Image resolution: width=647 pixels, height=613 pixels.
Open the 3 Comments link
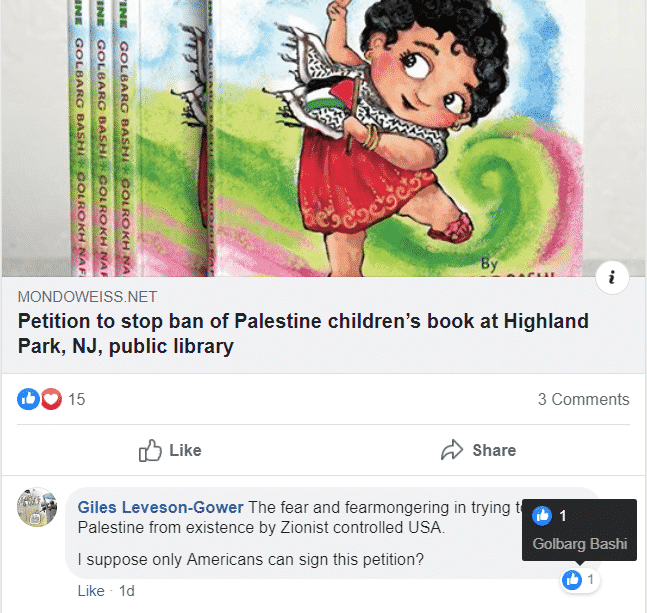583,399
